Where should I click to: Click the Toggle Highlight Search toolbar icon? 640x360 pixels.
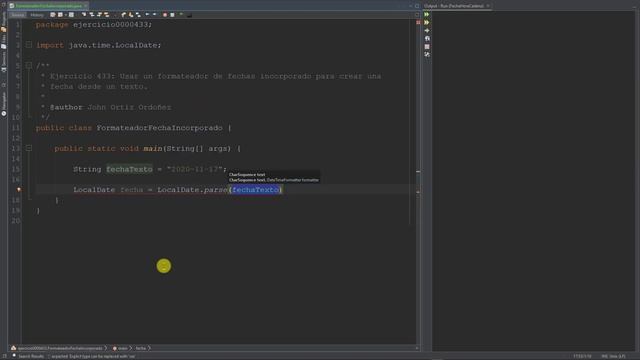(107, 15)
